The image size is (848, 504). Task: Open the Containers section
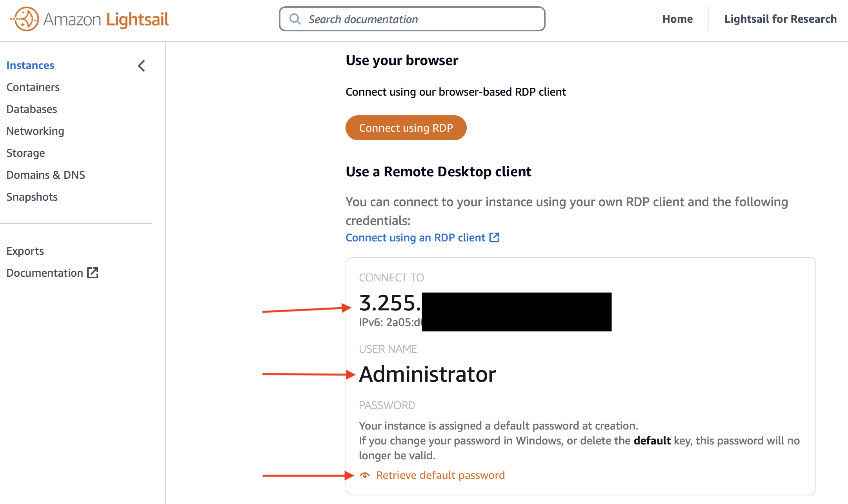(33, 87)
